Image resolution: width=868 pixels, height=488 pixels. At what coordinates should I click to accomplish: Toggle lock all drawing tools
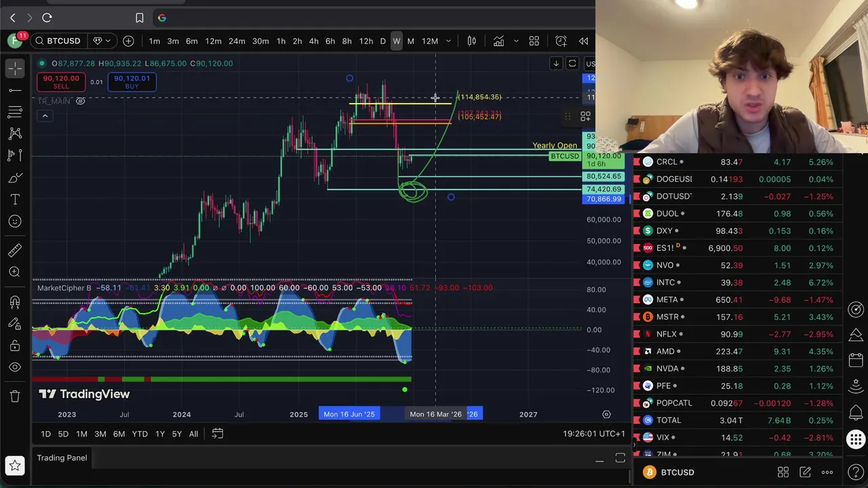click(14, 346)
